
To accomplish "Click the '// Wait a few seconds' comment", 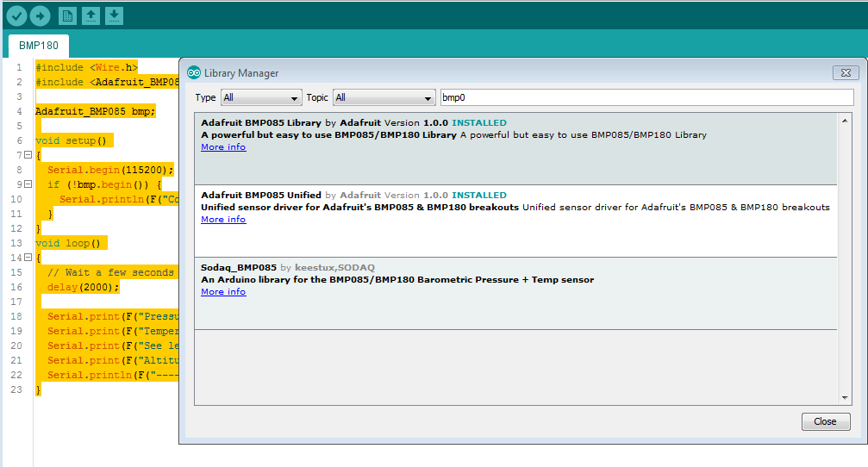I will point(110,272).
